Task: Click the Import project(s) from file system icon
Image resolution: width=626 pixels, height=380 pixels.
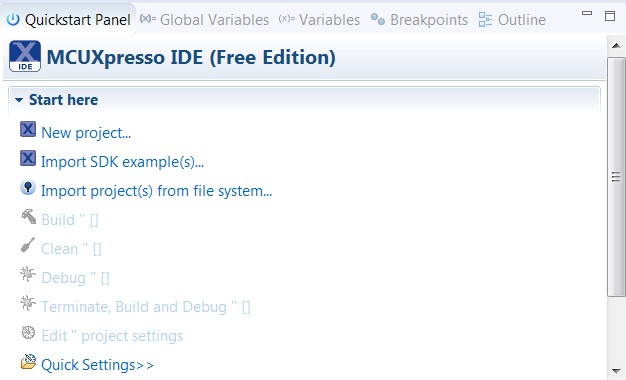Action: pos(28,188)
